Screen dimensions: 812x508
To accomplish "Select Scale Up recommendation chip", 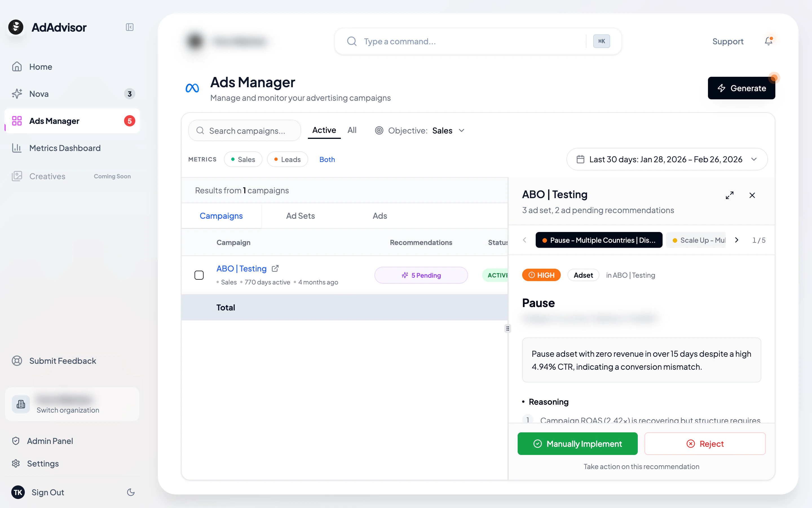I will tap(696, 240).
